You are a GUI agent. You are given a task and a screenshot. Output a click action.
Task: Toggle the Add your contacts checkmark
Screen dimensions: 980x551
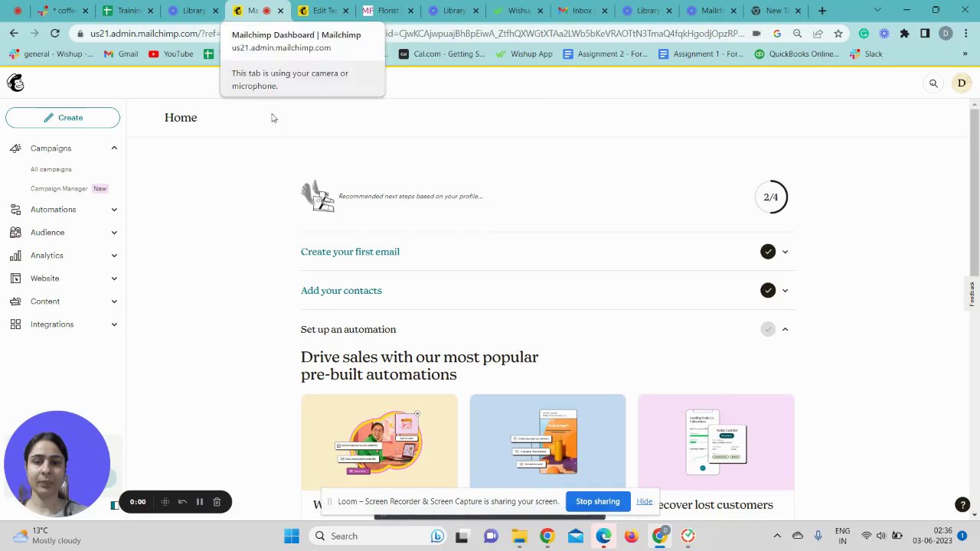tap(768, 290)
